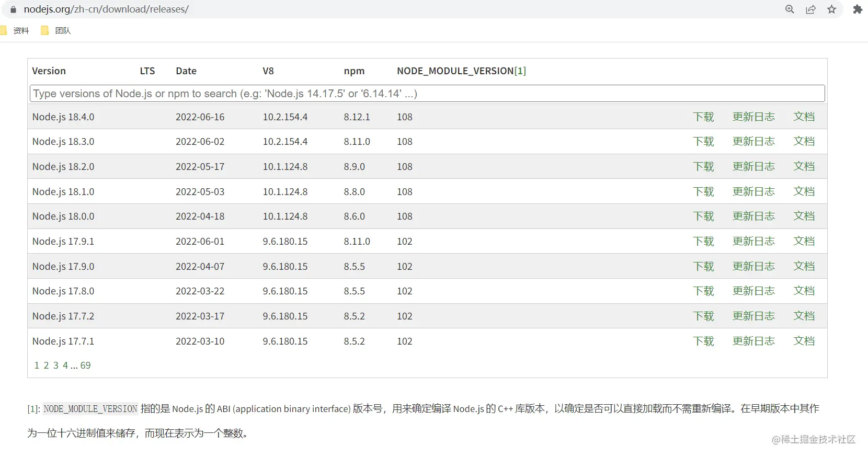Viewport: 868px width, 457px height.
Task: Click the NODE_MODULE_VERSION column header
Action: click(x=455, y=71)
